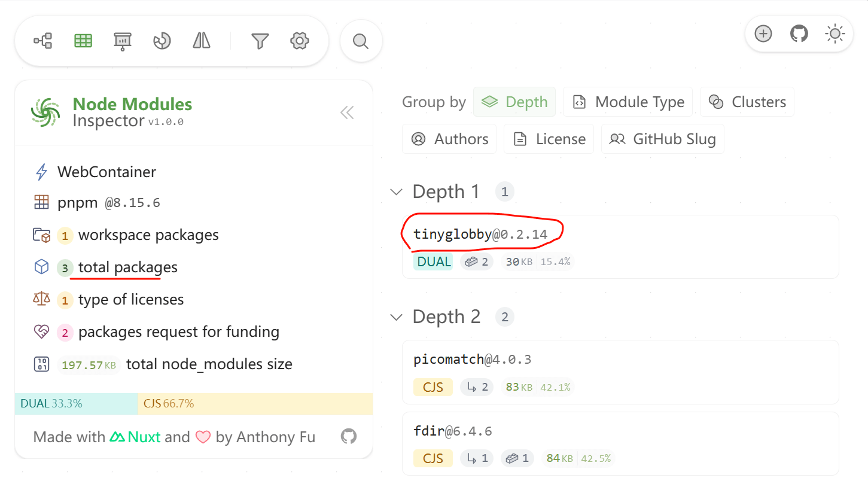Viewport: 868px width, 496px height.
Task: Select the grid table view icon
Action: pyautogui.click(x=83, y=41)
